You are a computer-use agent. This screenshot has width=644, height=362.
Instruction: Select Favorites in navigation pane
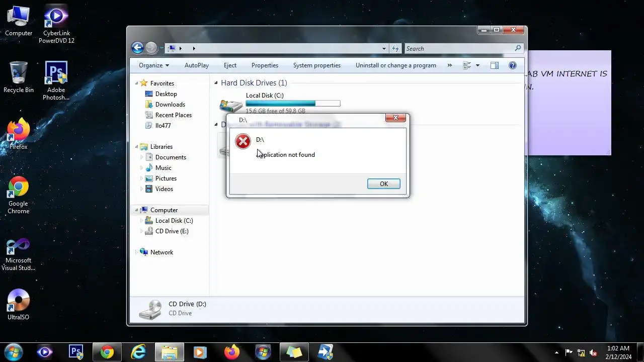[x=162, y=83]
